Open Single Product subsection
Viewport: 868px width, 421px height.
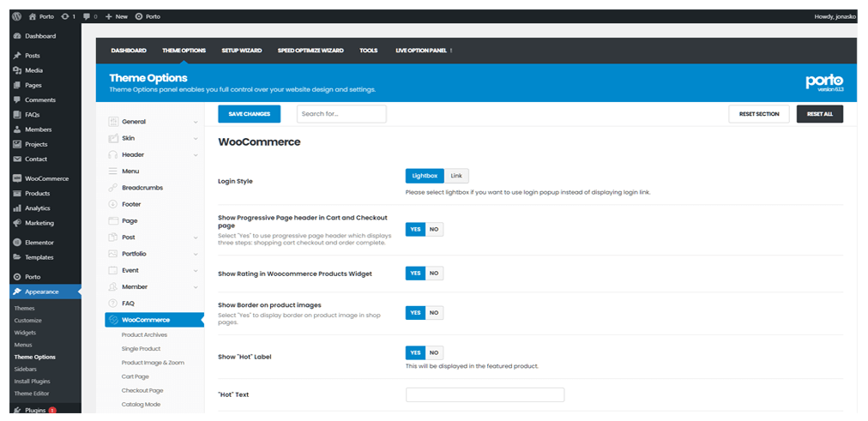click(x=142, y=348)
